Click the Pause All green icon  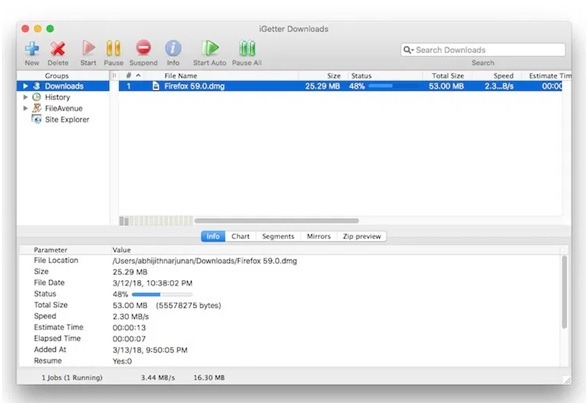[x=247, y=48]
